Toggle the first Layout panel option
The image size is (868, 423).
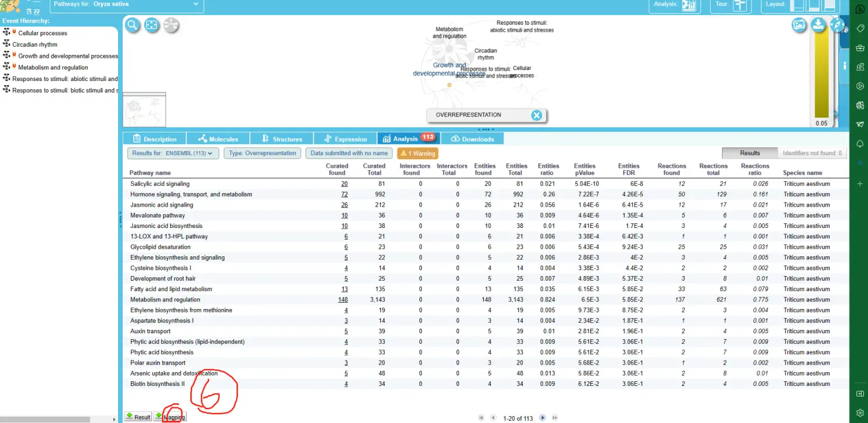coord(797,5)
